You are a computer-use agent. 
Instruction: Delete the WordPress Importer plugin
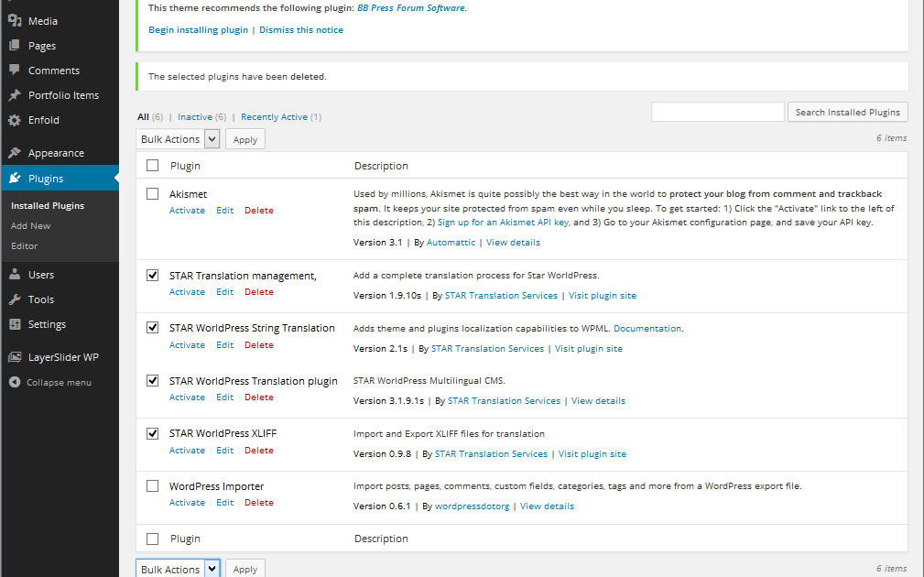258,503
